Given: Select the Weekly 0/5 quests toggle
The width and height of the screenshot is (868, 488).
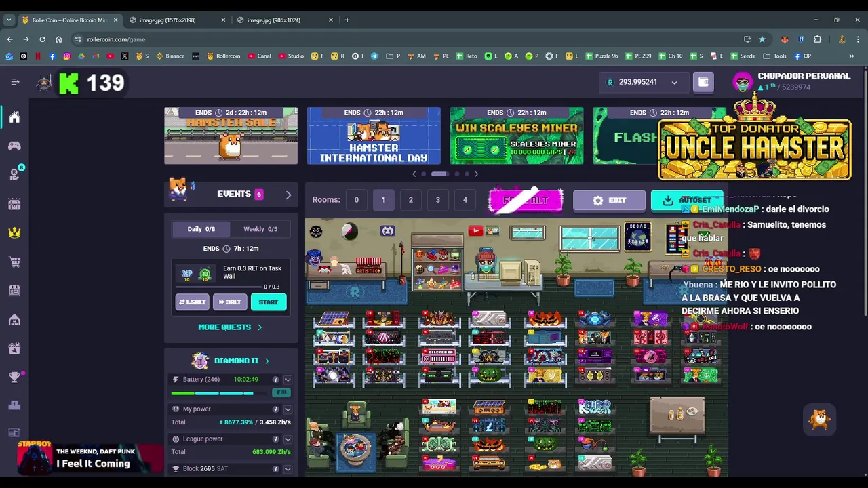Looking at the screenshot, I should (x=260, y=229).
